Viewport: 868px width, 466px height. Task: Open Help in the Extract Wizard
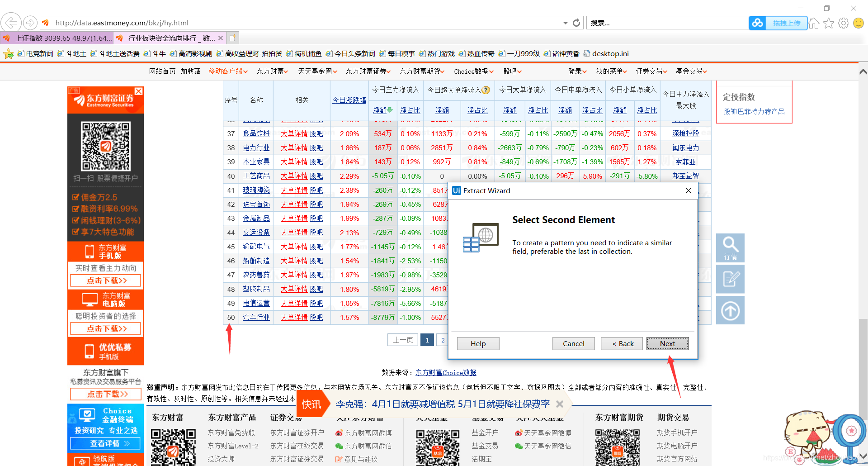pyautogui.click(x=478, y=344)
